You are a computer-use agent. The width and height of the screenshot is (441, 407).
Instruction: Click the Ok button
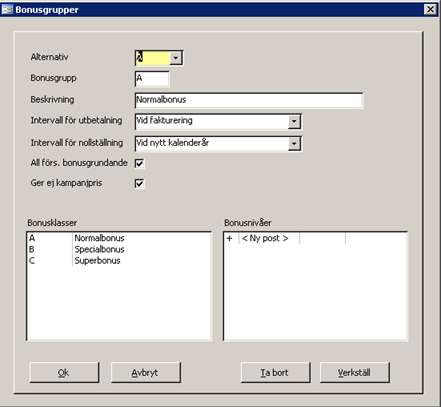tap(64, 372)
